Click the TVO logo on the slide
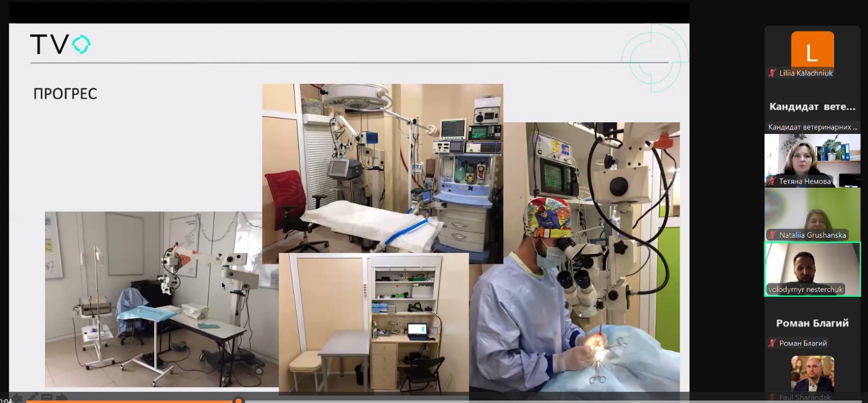The image size is (868, 403). [60, 44]
